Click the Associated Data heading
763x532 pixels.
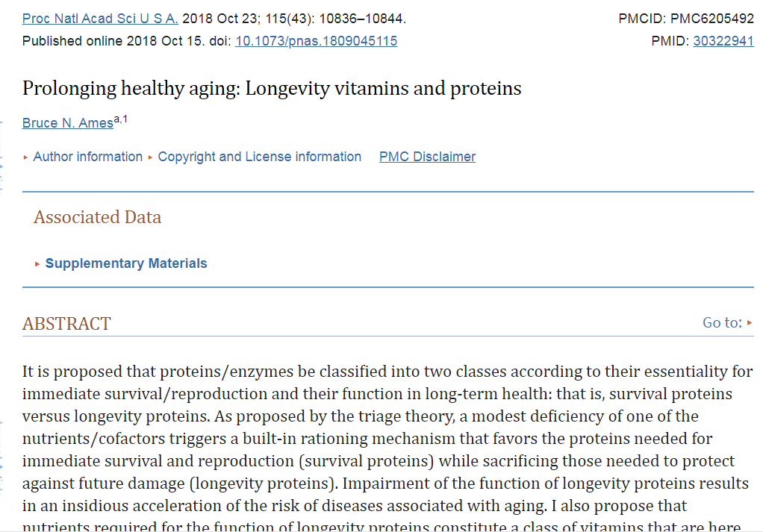coord(97,218)
